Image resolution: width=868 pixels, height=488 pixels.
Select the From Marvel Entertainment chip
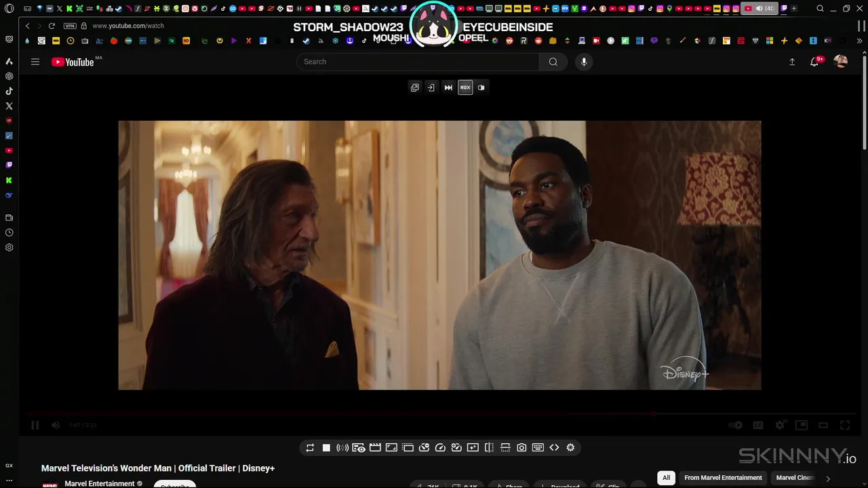(x=723, y=478)
